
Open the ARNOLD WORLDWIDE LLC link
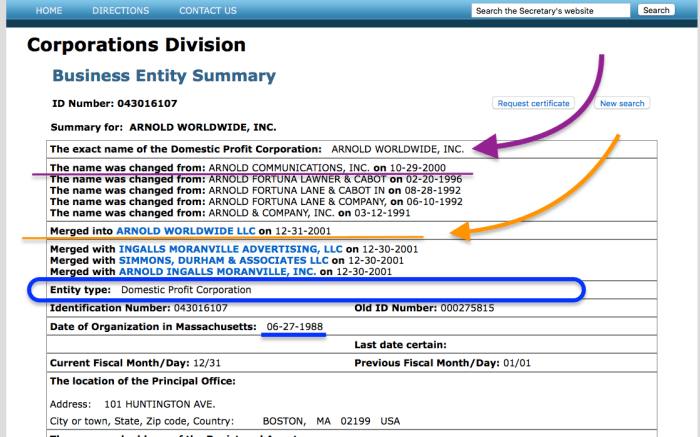(x=186, y=230)
